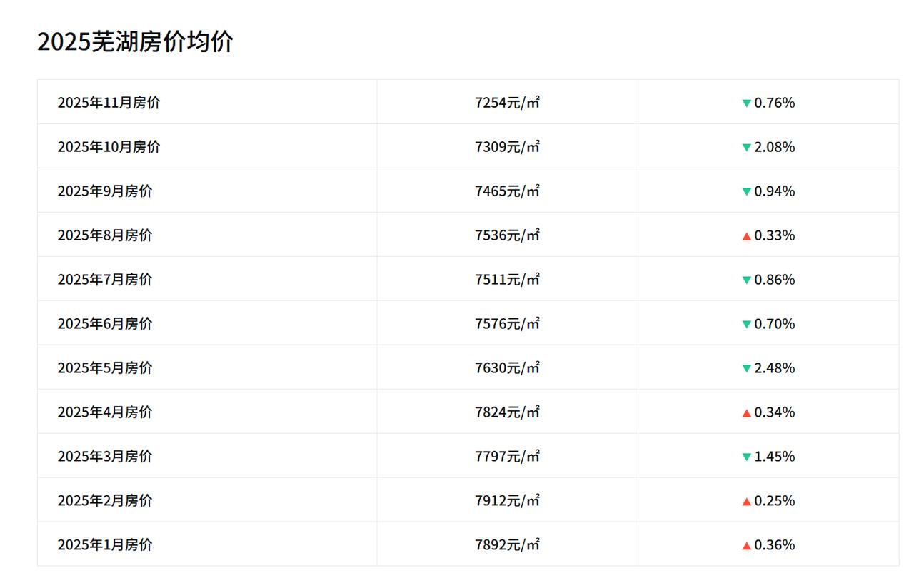
Task: Click red up arrow beside 0.34%
Action: 746,412
